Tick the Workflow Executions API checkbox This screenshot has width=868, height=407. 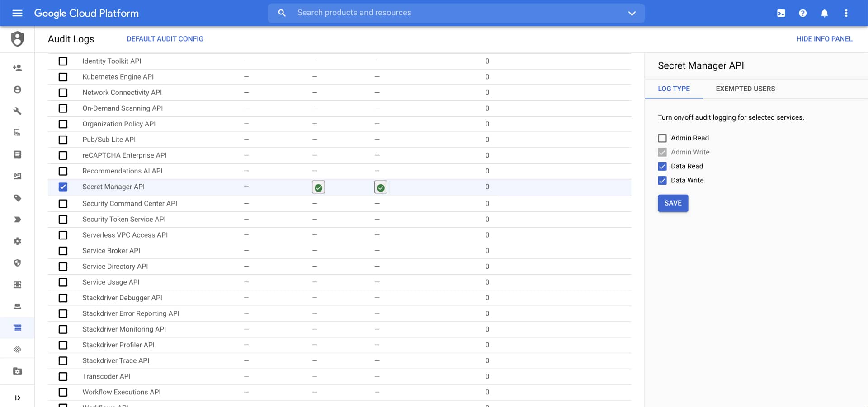pos(63,392)
